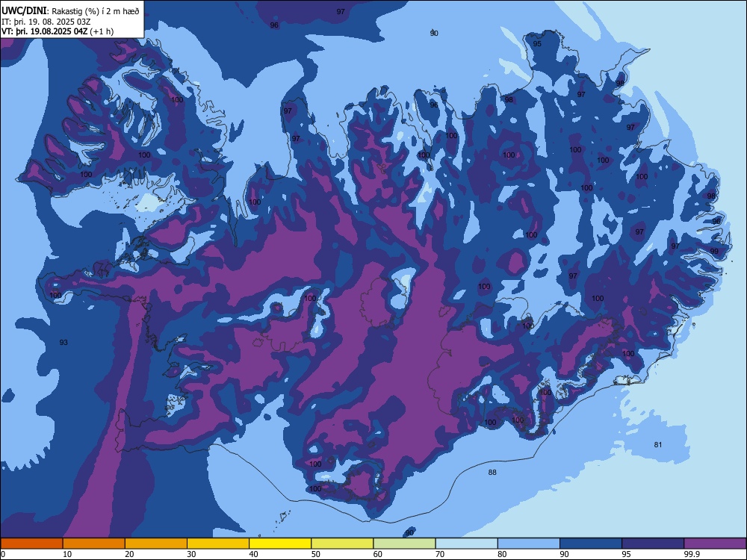Pick the 20–30 amber legend swatch

pos(156,544)
